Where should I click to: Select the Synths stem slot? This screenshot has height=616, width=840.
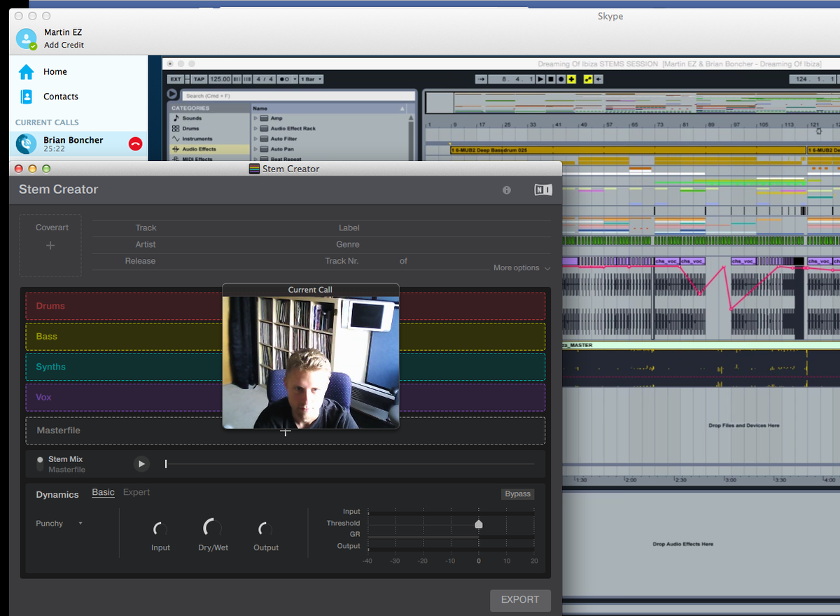pyautogui.click(x=286, y=367)
